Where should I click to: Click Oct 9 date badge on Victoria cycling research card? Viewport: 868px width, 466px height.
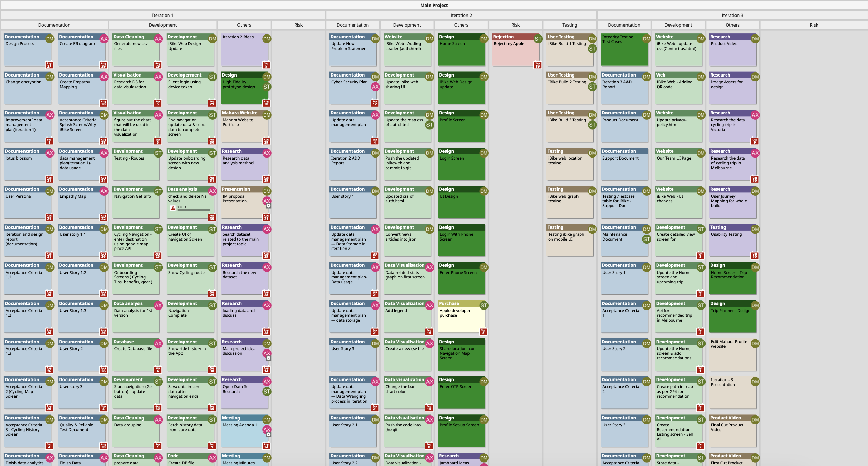coord(754,141)
